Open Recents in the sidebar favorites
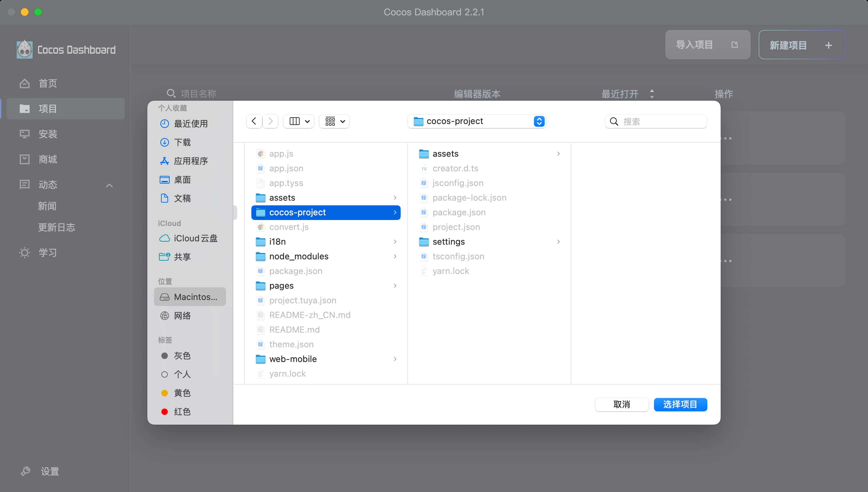Screen dimensions: 868x492 tap(191, 124)
